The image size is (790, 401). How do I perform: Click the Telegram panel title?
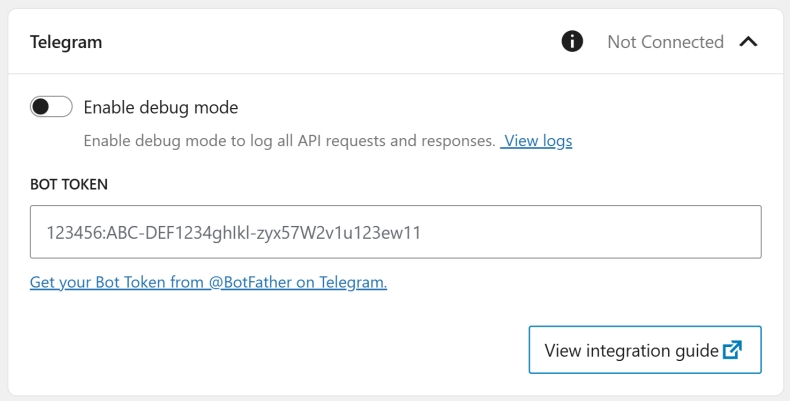point(66,42)
